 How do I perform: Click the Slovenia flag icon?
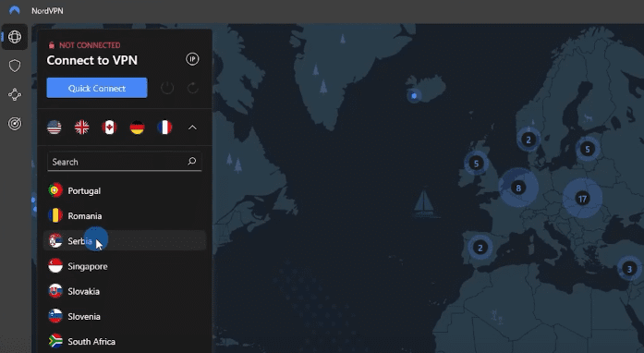(x=55, y=316)
